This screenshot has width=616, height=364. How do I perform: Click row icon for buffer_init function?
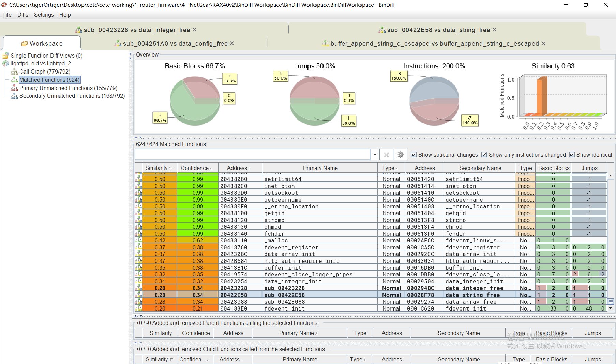click(x=139, y=268)
